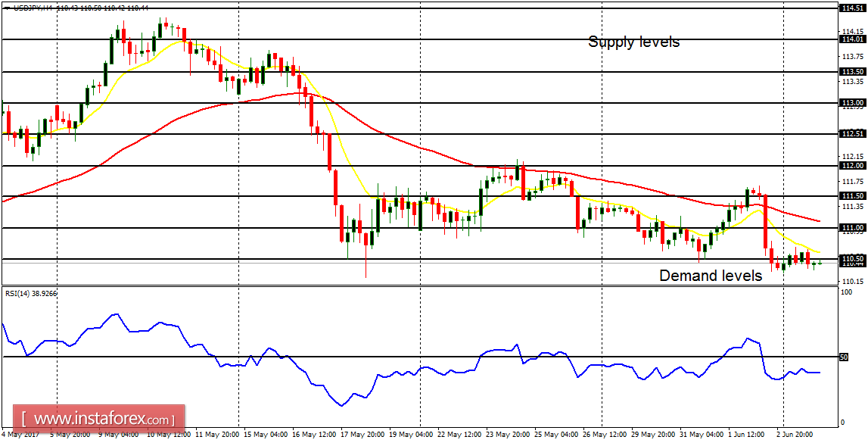Click the Supply levels text annotation
The width and height of the screenshot is (868, 443).
(632, 42)
